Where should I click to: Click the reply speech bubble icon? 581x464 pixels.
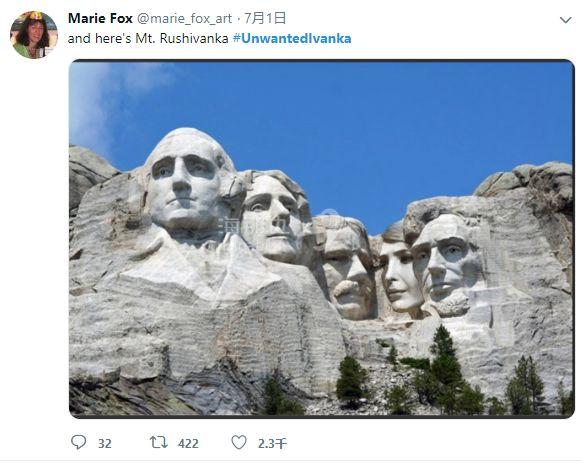pyautogui.click(x=79, y=442)
